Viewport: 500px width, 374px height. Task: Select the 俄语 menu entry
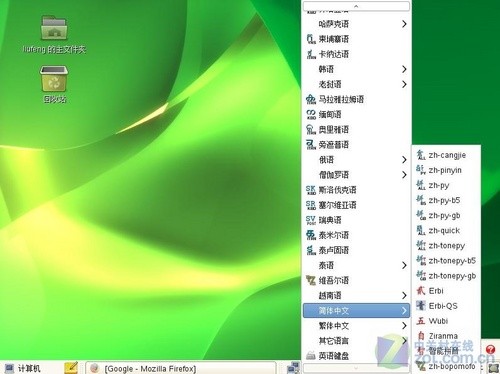click(x=356, y=160)
